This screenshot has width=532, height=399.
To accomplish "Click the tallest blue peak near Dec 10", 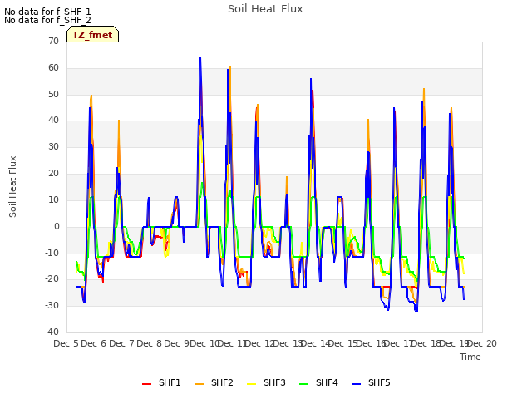I will (x=200, y=57).
